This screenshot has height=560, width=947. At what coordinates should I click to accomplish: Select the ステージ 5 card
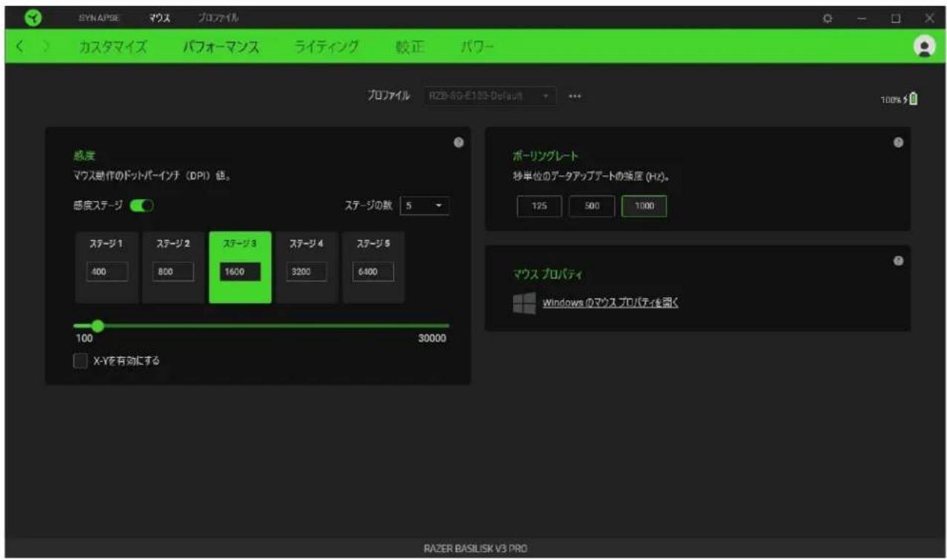pos(373,267)
